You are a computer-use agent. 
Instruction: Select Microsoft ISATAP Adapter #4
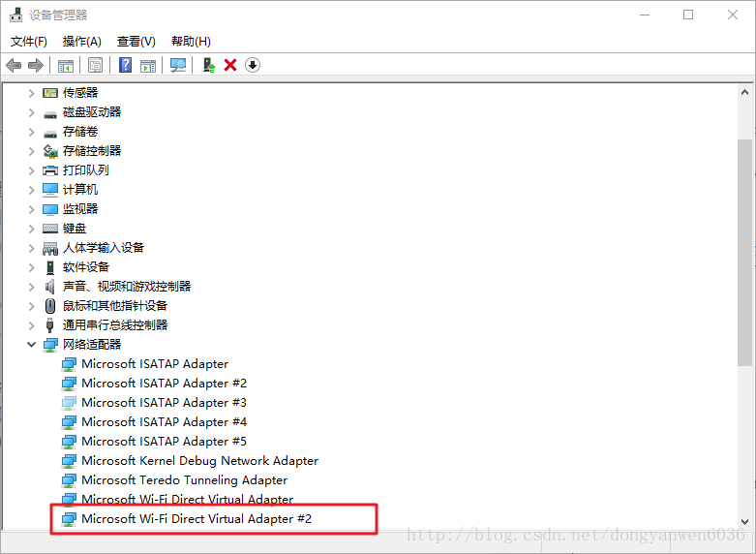[x=164, y=421]
